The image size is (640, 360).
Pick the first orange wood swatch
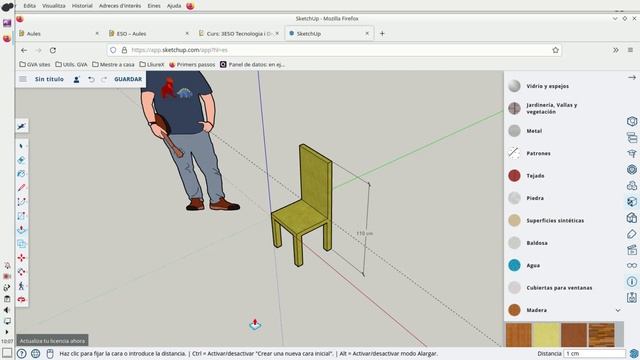tap(519, 335)
